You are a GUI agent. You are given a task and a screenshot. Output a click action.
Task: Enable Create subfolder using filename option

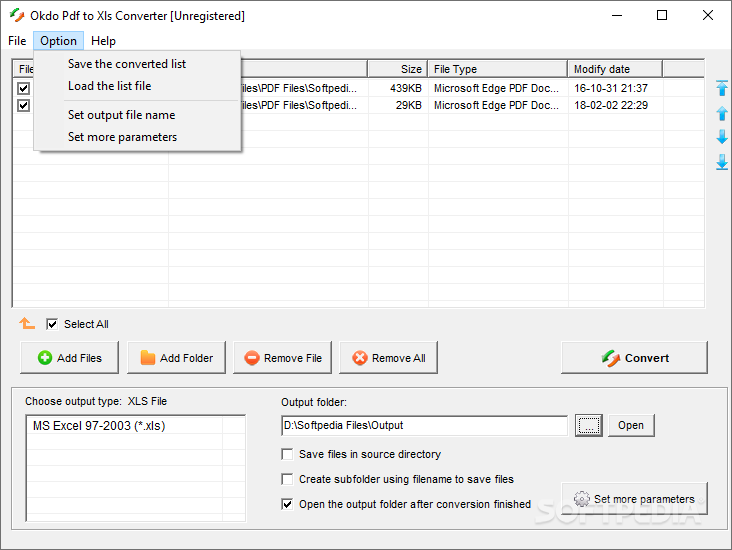click(287, 479)
